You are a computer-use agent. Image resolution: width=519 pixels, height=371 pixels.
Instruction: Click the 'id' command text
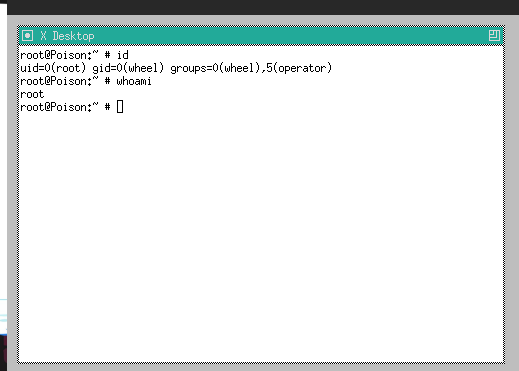coord(122,55)
